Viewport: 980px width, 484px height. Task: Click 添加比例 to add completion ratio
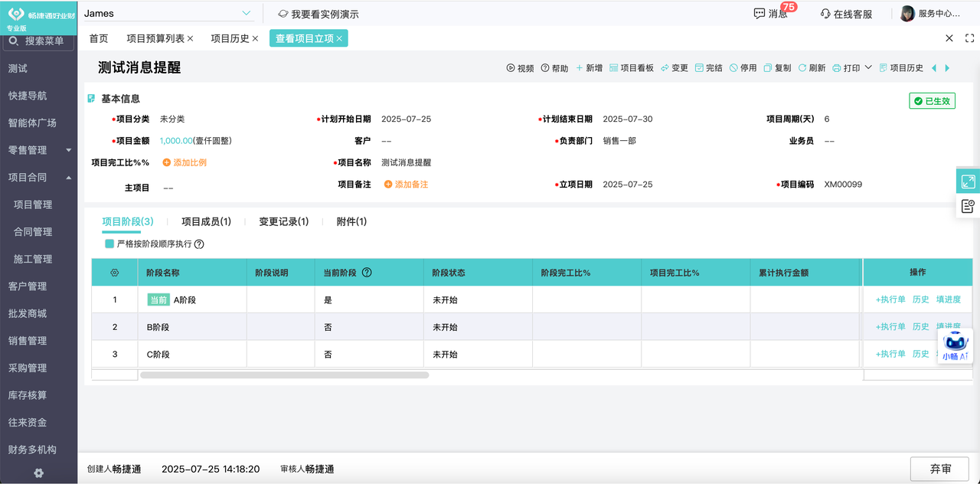click(185, 162)
